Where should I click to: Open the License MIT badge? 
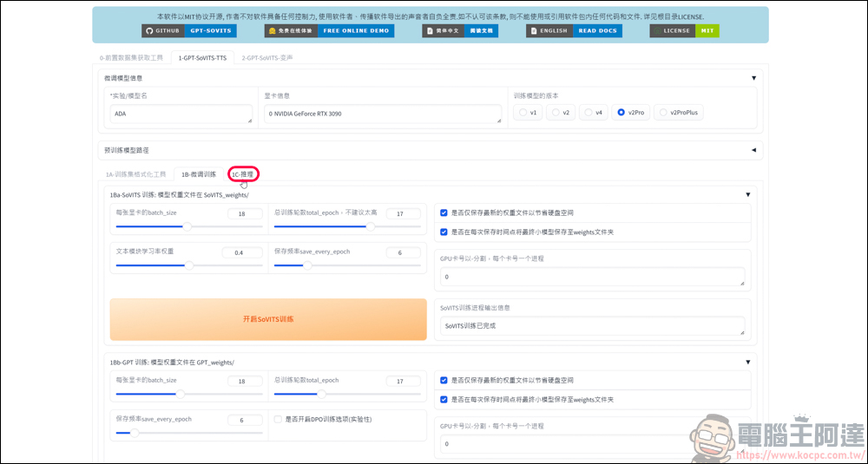click(684, 31)
